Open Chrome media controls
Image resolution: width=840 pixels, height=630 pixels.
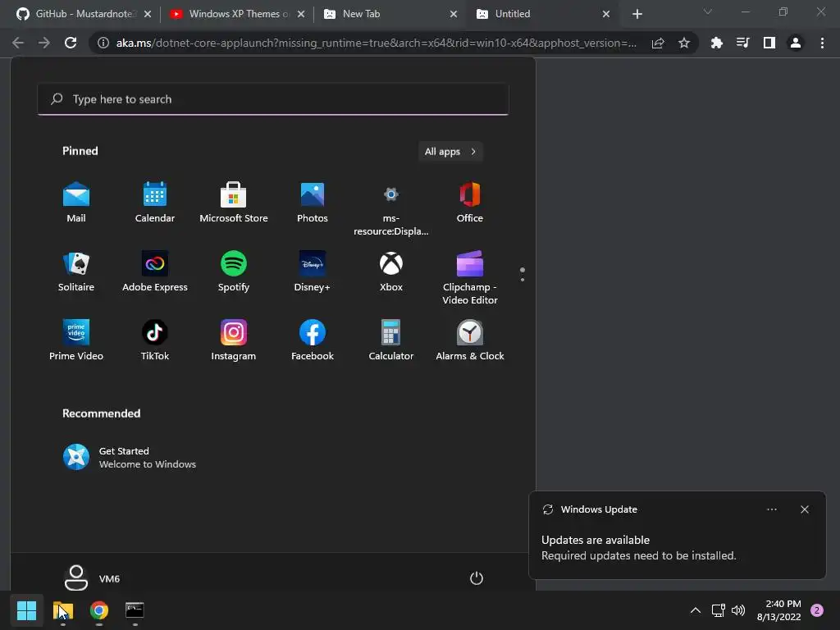pos(742,43)
